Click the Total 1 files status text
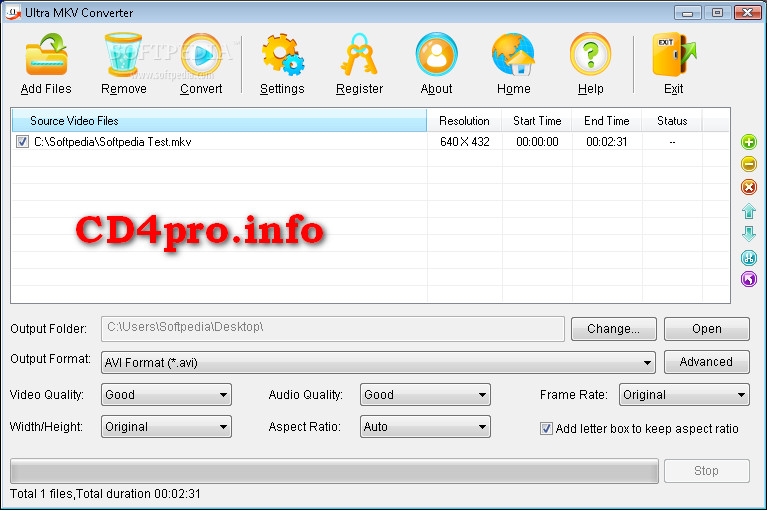 point(105,494)
